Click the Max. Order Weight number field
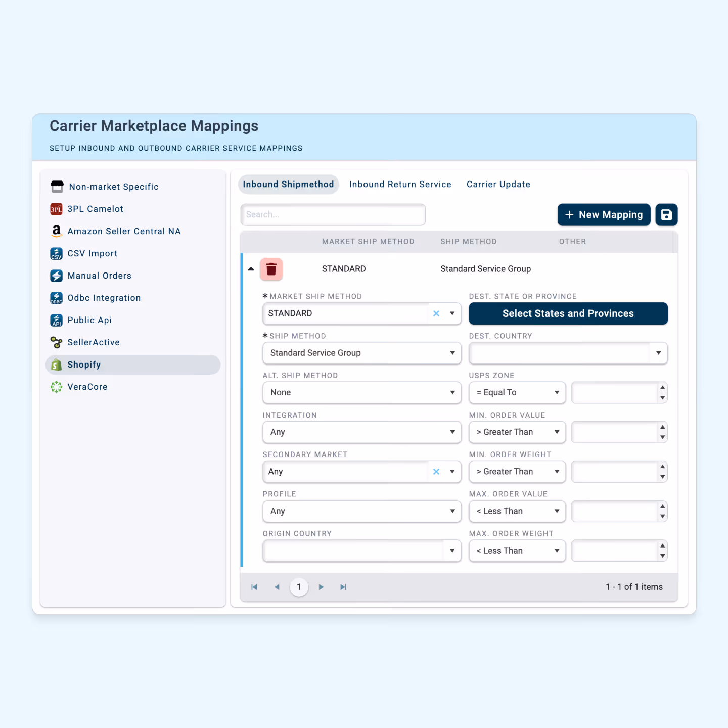This screenshot has width=728, height=728. pos(614,551)
